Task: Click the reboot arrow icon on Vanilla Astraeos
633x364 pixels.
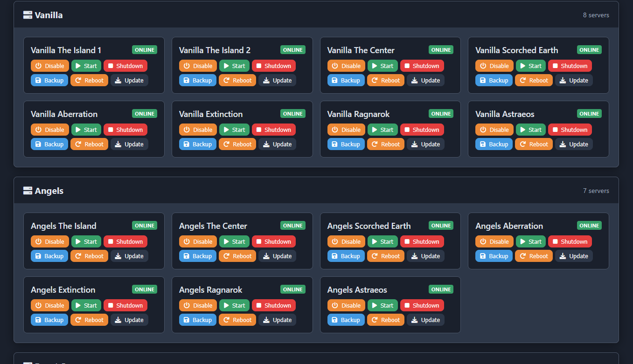Action: click(x=522, y=144)
